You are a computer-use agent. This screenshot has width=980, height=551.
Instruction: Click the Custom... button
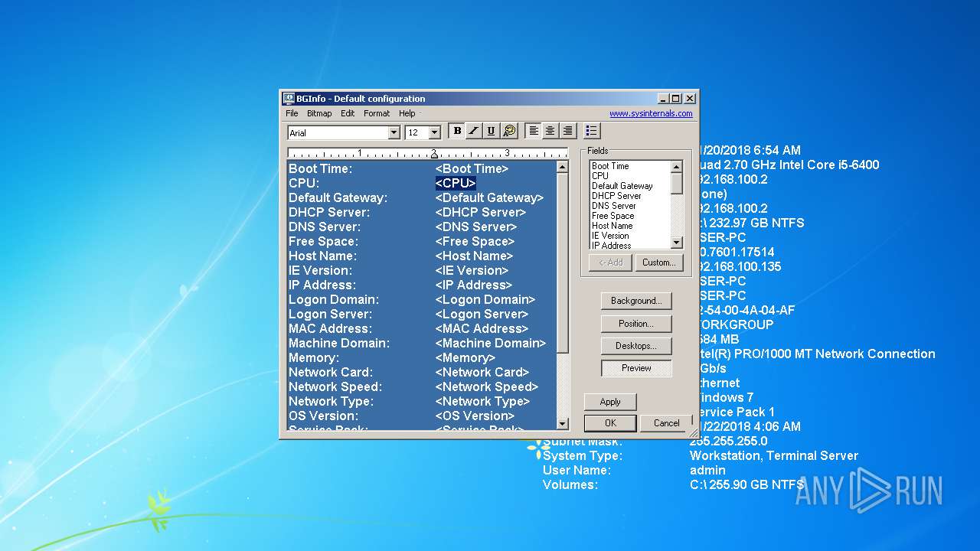(658, 262)
